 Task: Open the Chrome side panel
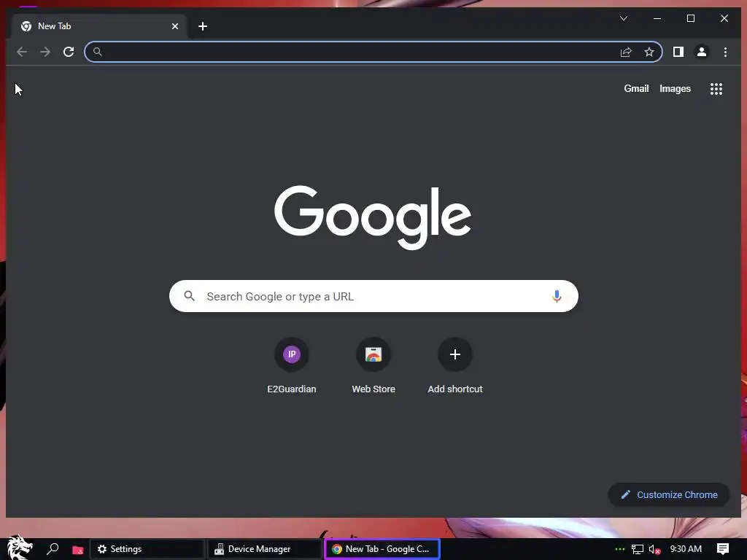point(678,52)
